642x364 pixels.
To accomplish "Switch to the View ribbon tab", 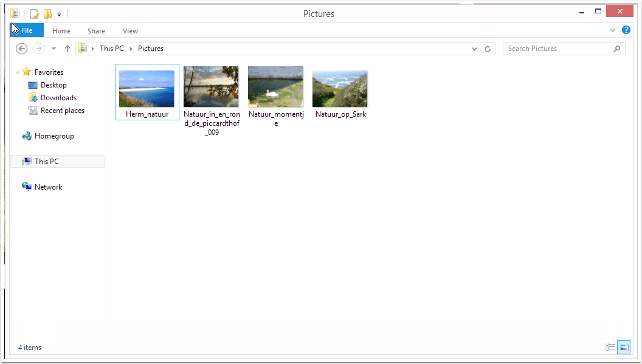I will 130,31.
